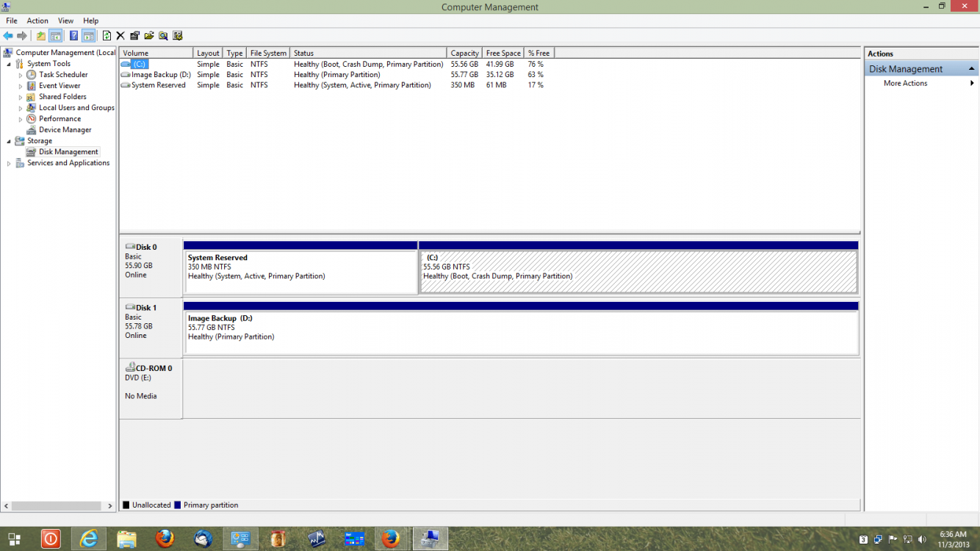Viewport: 980px width, 551px height.
Task: Collapse the System Tools node arrow
Action: pyautogui.click(x=9, y=64)
